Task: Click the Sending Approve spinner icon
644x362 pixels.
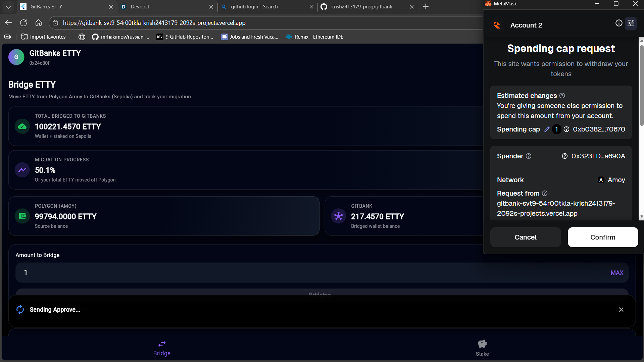Action: [20, 310]
